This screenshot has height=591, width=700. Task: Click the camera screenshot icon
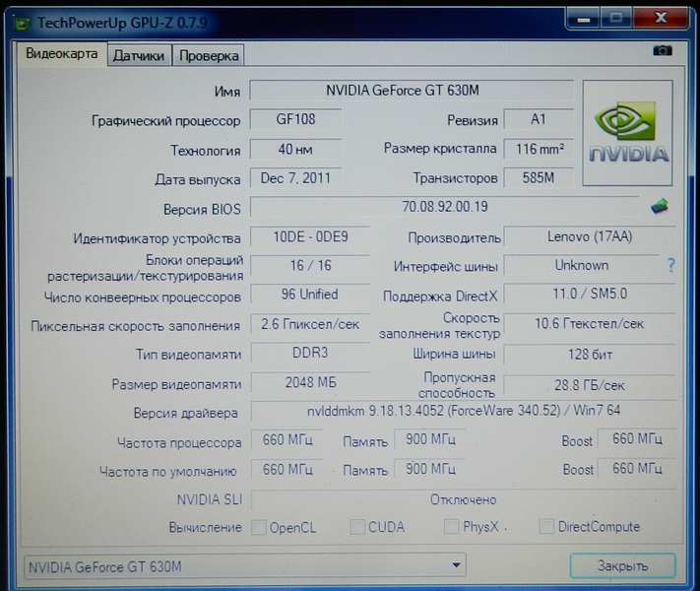(x=663, y=50)
